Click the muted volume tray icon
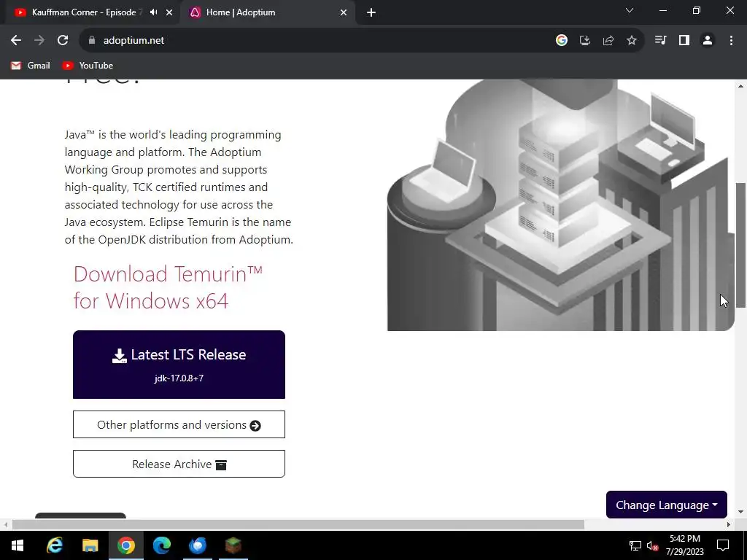This screenshot has width=747, height=560. (653, 545)
